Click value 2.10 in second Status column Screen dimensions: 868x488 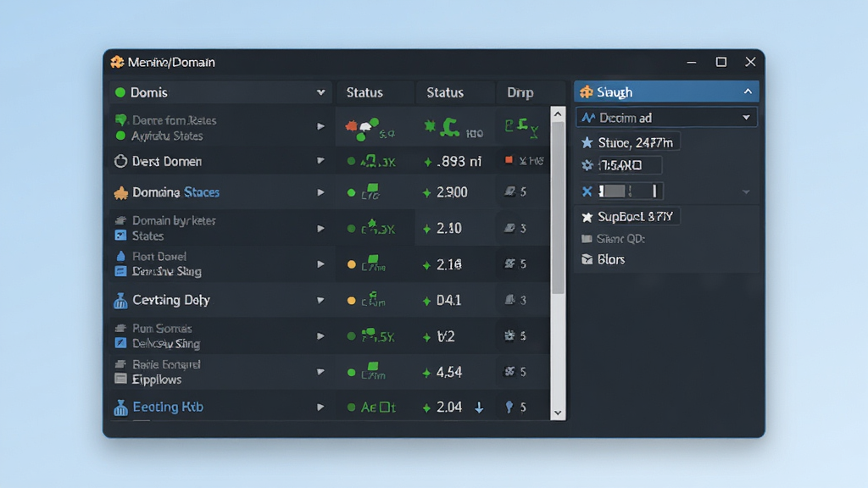tap(449, 229)
